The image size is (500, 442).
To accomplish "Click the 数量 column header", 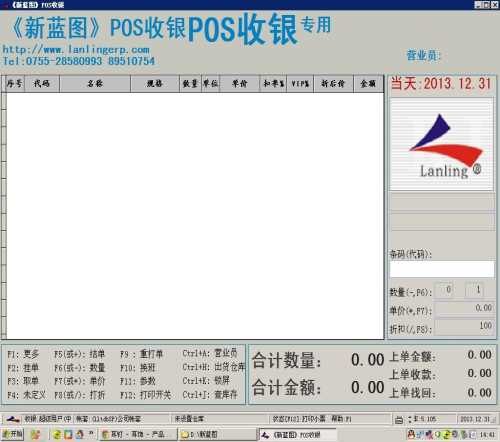I will pos(190,84).
